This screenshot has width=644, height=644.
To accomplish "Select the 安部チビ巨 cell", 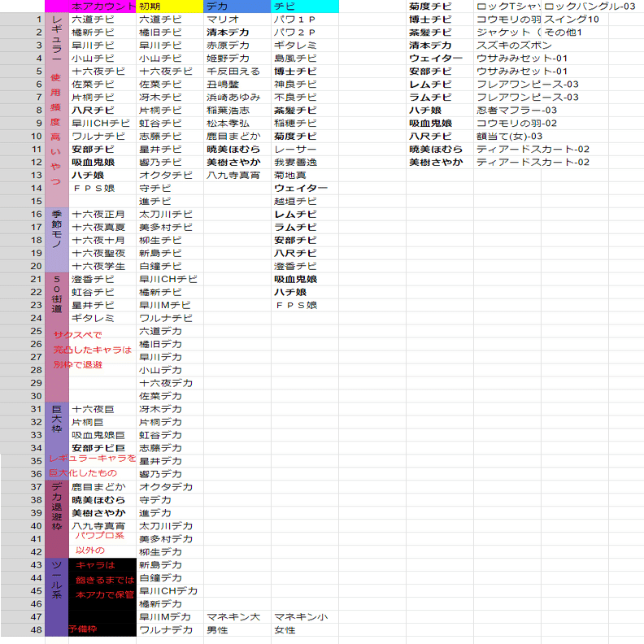I will (102, 449).
